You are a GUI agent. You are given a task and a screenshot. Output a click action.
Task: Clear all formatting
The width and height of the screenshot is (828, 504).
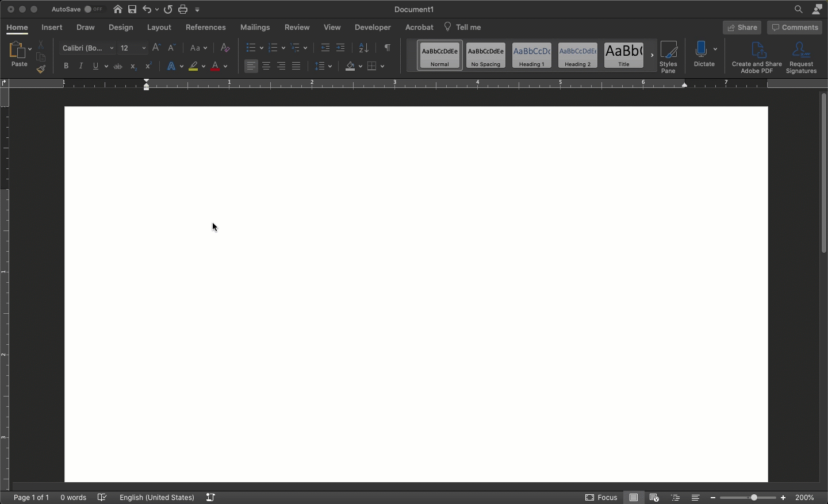click(224, 48)
